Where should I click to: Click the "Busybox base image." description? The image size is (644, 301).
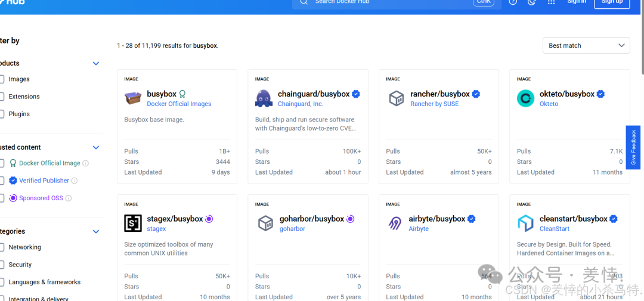click(154, 120)
